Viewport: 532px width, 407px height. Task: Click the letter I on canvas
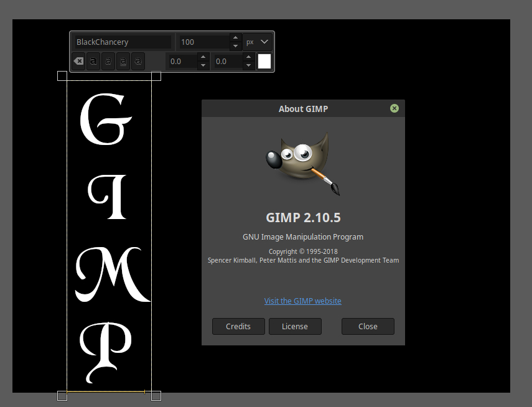pyautogui.click(x=108, y=197)
